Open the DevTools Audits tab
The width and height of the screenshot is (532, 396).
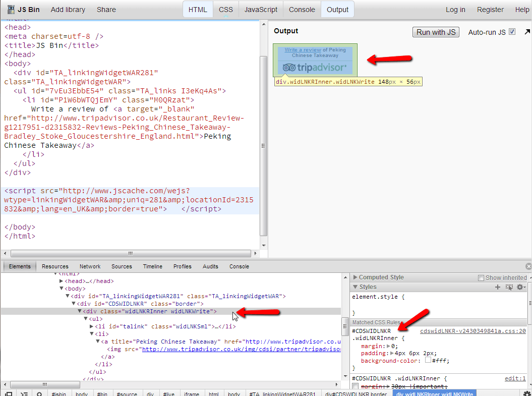(x=210, y=266)
